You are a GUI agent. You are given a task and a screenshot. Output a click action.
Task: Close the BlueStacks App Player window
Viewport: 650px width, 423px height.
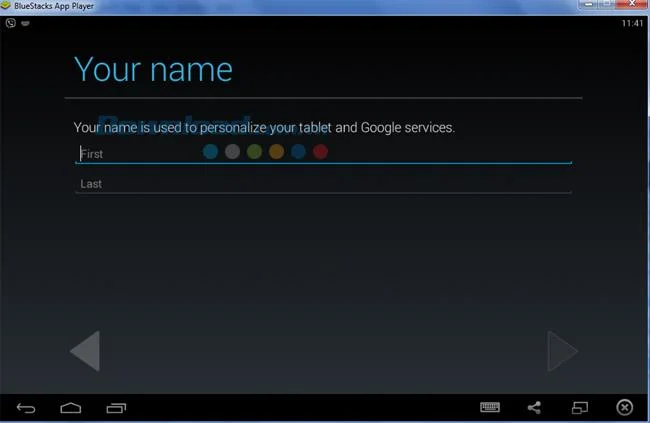[x=632, y=4]
